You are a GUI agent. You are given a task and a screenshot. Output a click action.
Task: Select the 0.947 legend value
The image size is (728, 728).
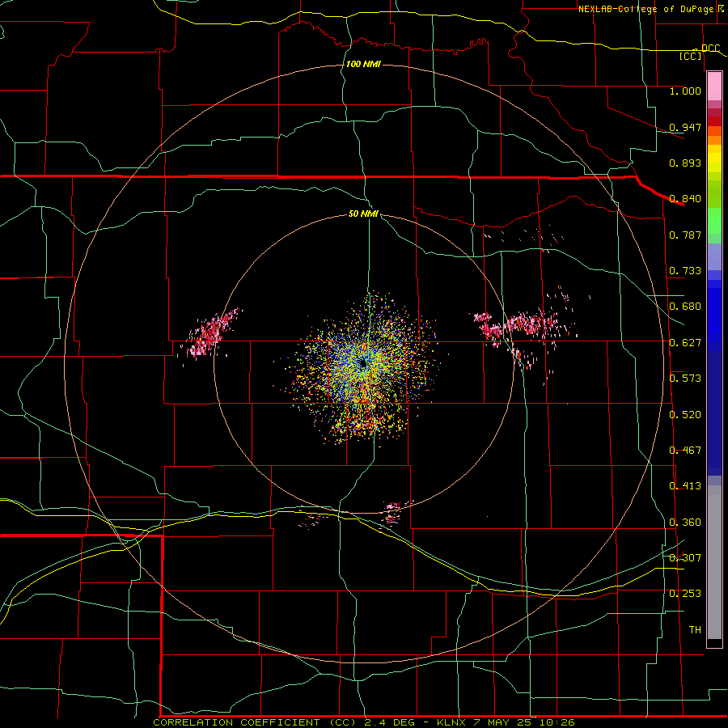(685, 127)
